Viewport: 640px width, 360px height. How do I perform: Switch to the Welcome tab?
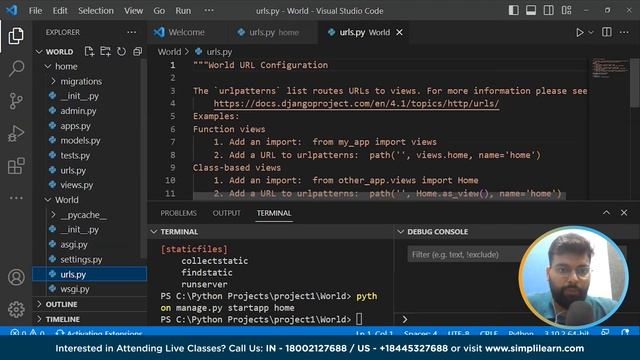[186, 32]
